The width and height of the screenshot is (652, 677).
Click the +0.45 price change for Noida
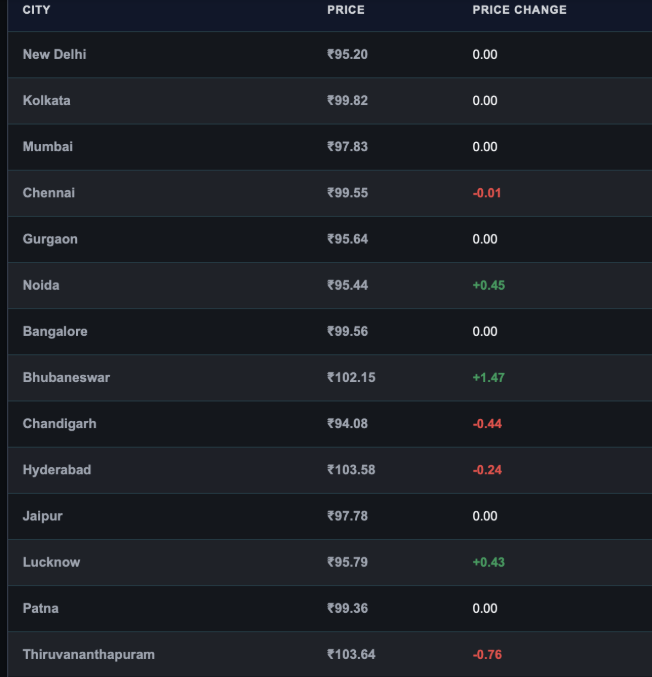click(488, 285)
